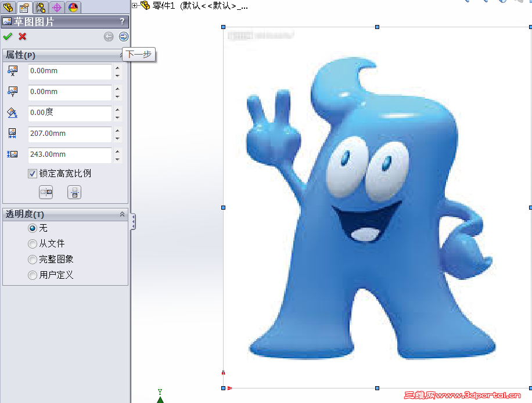Increase the picture height value
The width and height of the screenshot is (532, 403).
tap(117, 152)
